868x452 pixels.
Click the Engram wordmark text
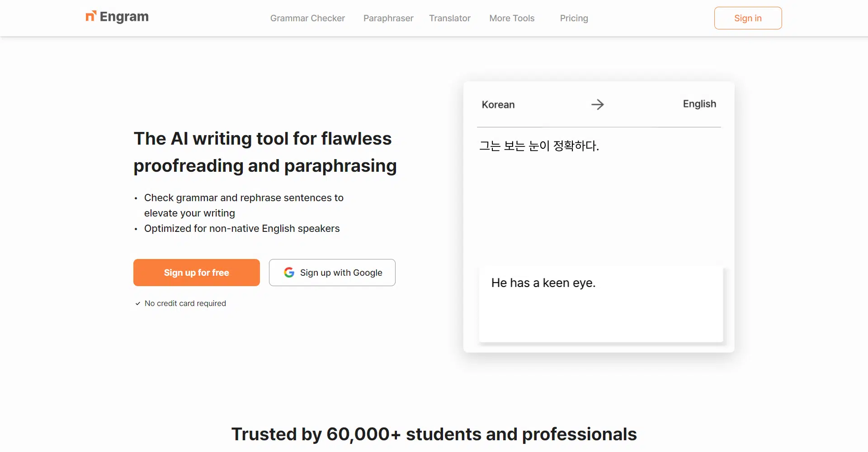click(x=124, y=17)
